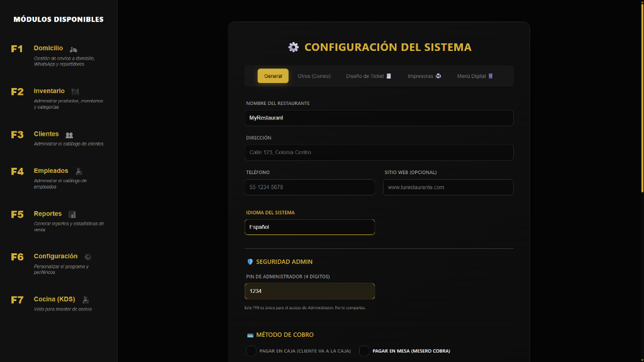This screenshot has height=362, width=644.
Task: Switch to the Otros (Correo) tab
Action: (313, 75)
